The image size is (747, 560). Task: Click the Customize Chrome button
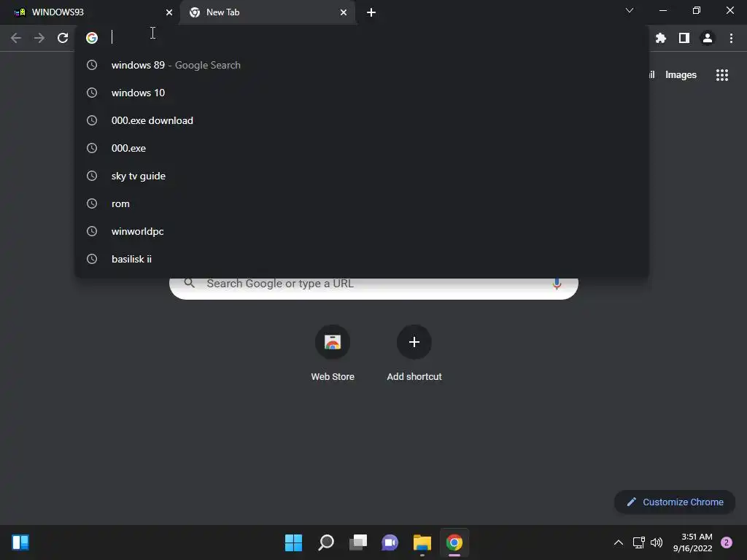tap(675, 502)
